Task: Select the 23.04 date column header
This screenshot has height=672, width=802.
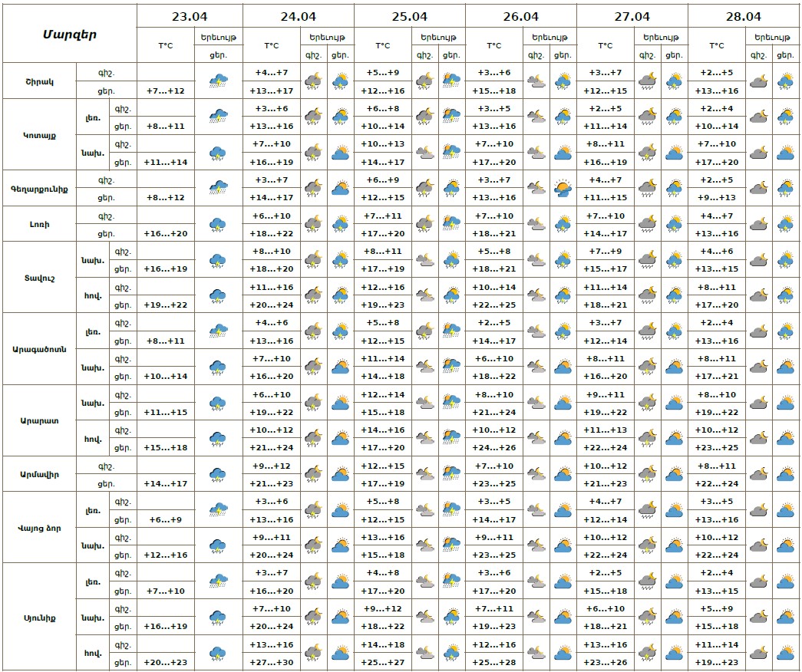Action: [190, 16]
